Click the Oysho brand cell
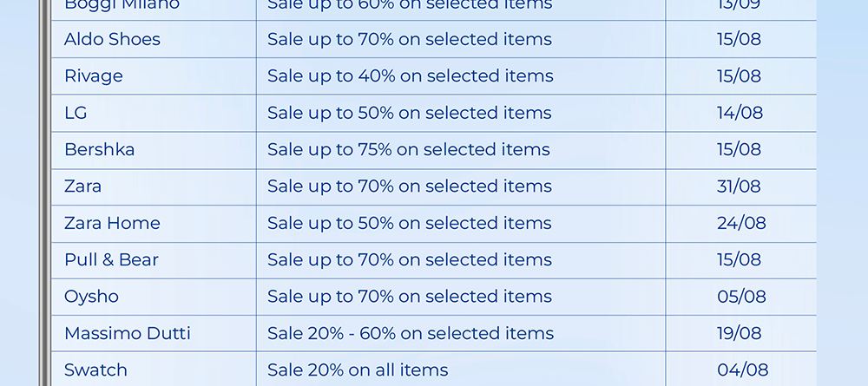 91,297
